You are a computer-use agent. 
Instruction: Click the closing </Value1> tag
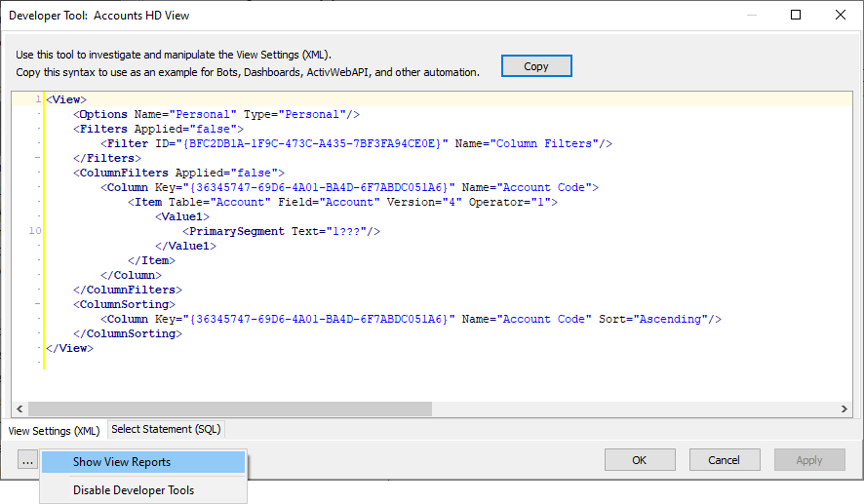point(185,246)
